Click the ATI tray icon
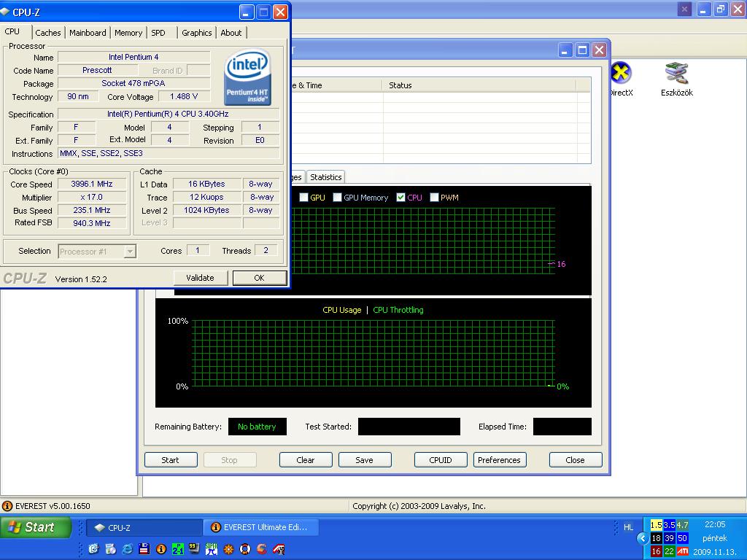Image resolution: width=747 pixels, height=560 pixels. tap(683, 551)
